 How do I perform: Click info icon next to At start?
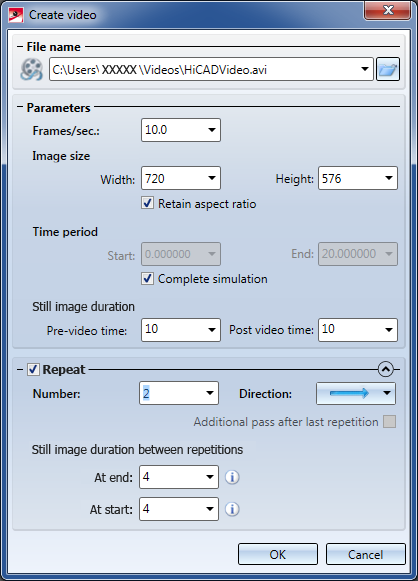[x=232, y=509]
